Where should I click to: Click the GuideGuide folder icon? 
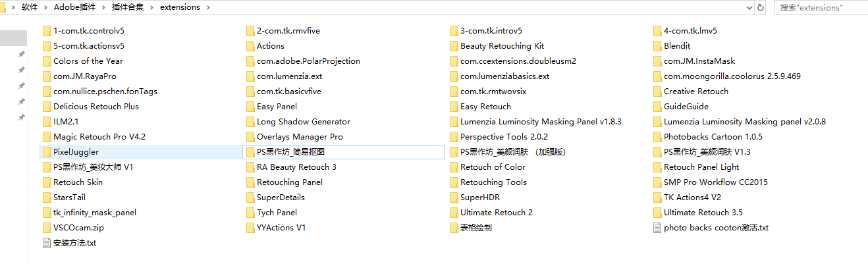(657, 107)
